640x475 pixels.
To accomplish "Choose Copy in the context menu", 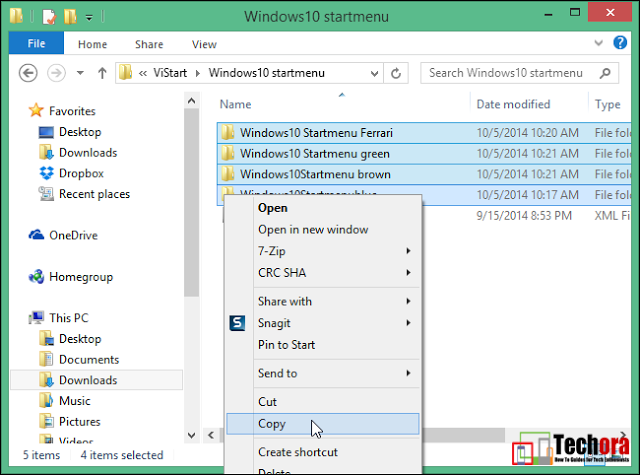I will [x=322, y=424].
